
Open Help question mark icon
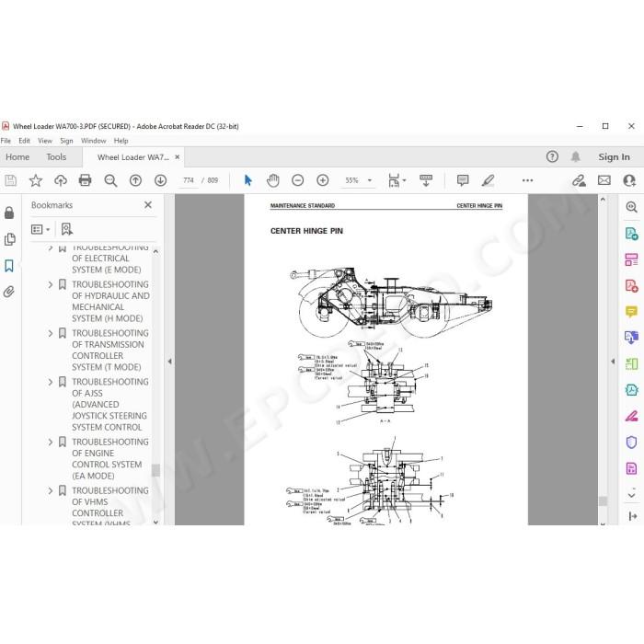coord(552,156)
